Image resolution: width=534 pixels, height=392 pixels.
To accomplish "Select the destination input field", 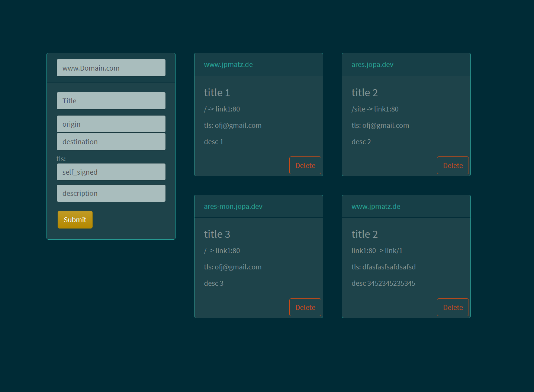I will pyautogui.click(x=111, y=142).
